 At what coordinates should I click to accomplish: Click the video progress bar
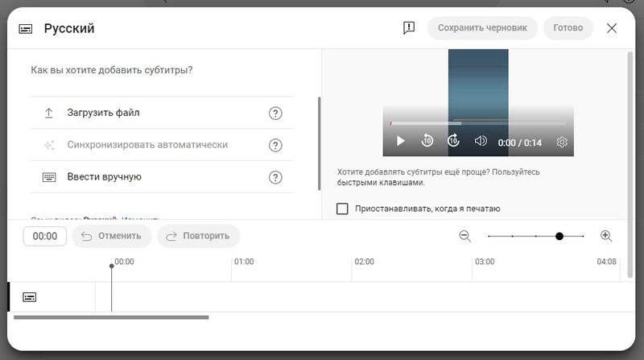[478, 123]
